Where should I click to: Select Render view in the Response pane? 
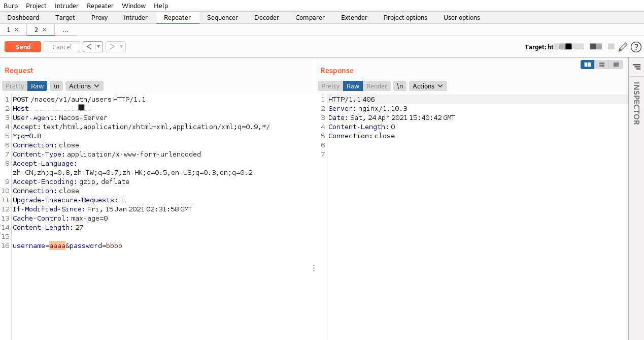377,86
